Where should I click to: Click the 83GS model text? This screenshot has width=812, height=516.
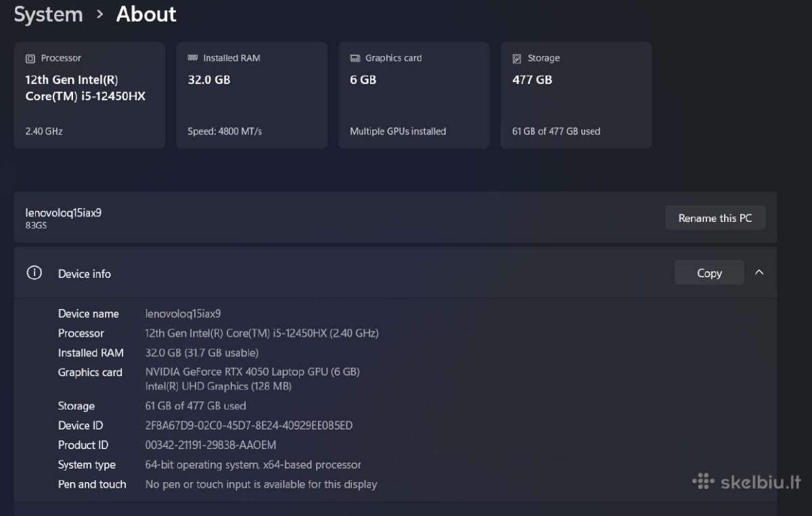pyautogui.click(x=36, y=225)
